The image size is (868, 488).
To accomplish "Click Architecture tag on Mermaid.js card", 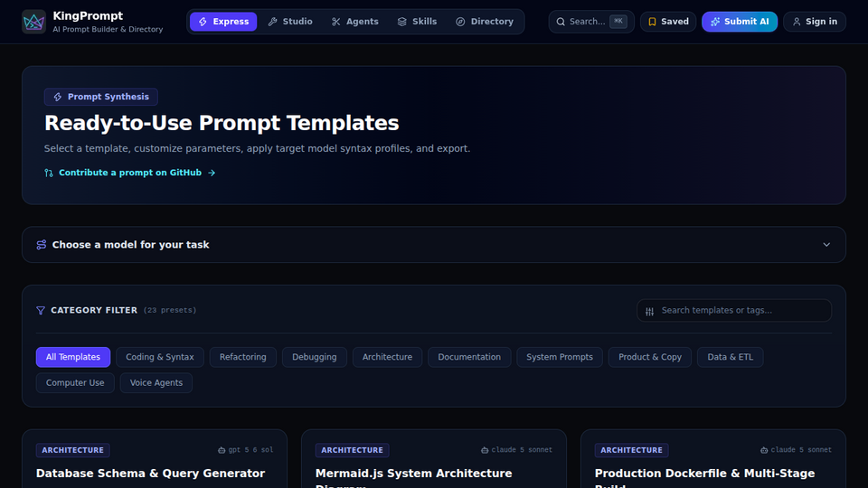I will click(x=352, y=450).
